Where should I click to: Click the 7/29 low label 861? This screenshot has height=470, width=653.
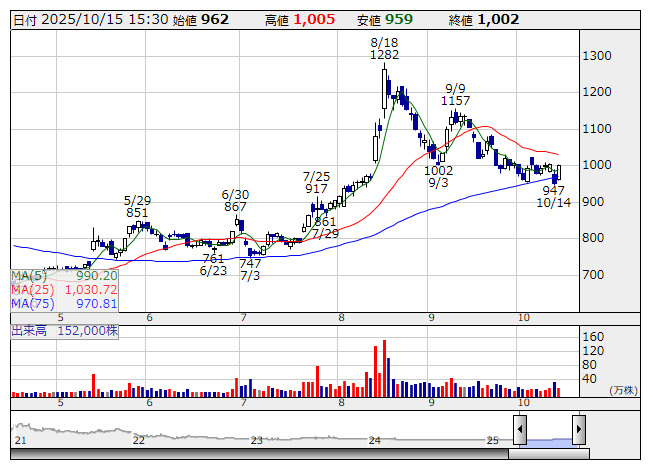[x=325, y=221]
